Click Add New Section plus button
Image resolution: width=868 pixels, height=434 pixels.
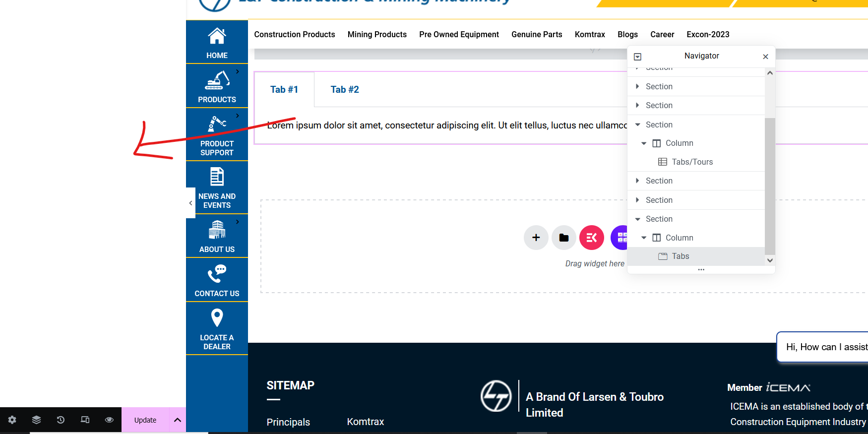tap(536, 238)
